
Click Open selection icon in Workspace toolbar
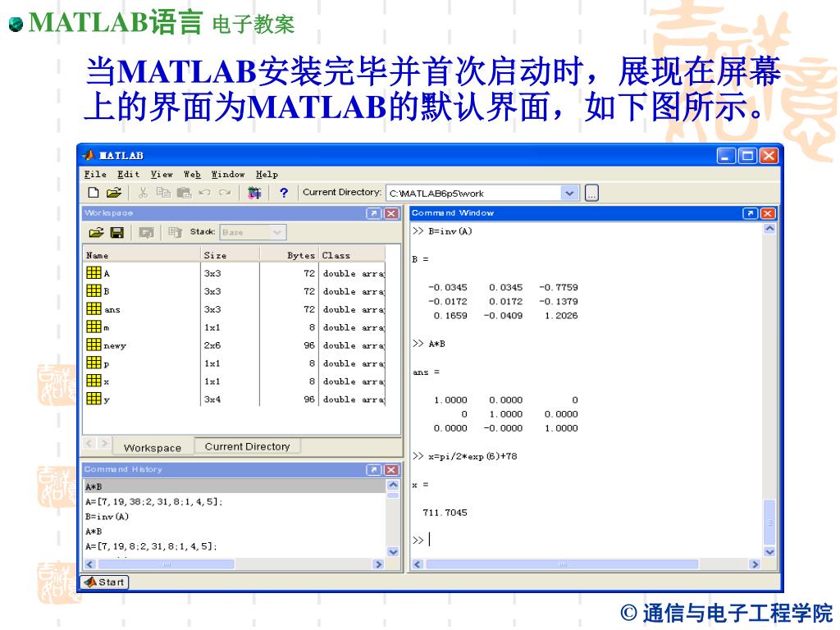146,232
